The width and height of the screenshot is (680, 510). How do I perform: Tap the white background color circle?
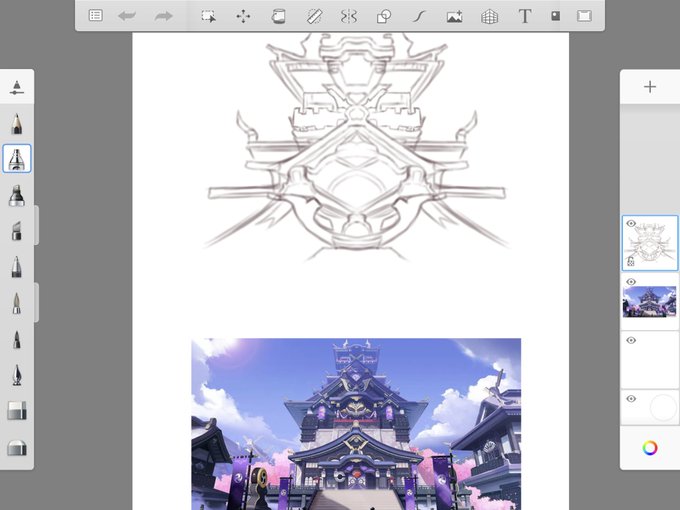point(663,407)
